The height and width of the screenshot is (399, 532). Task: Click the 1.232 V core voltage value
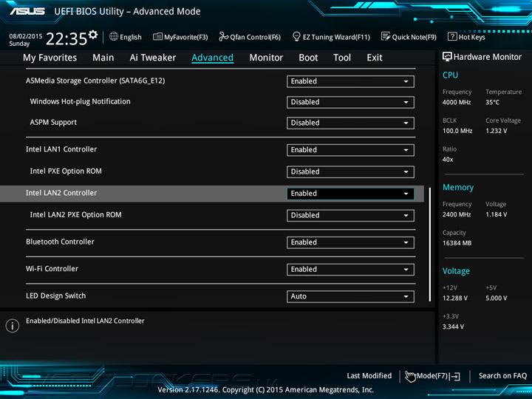[x=497, y=131]
